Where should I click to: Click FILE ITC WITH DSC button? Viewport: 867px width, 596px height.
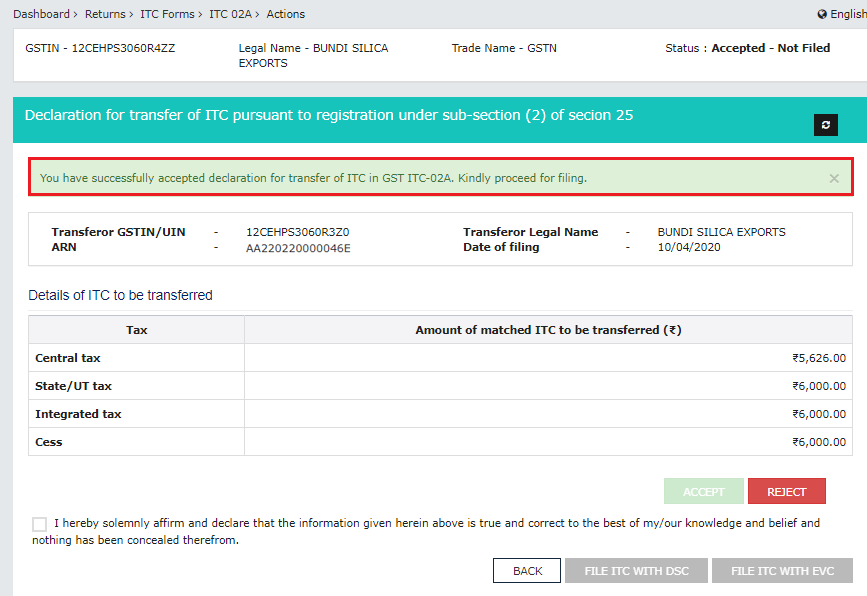pos(636,571)
